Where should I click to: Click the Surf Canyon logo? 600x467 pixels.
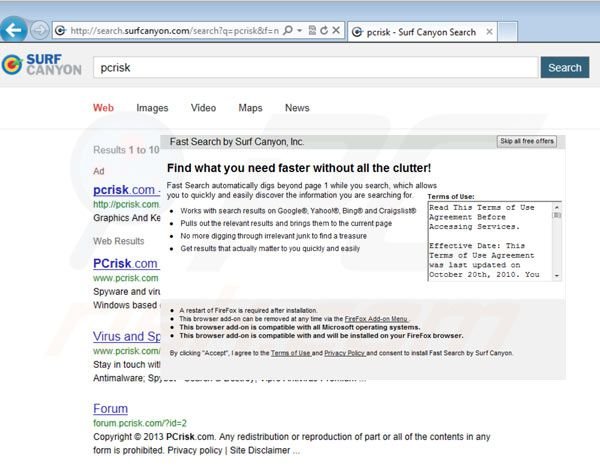point(42,65)
